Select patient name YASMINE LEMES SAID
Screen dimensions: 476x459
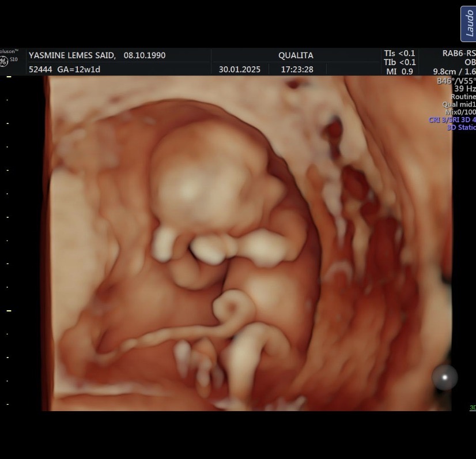click(72, 55)
